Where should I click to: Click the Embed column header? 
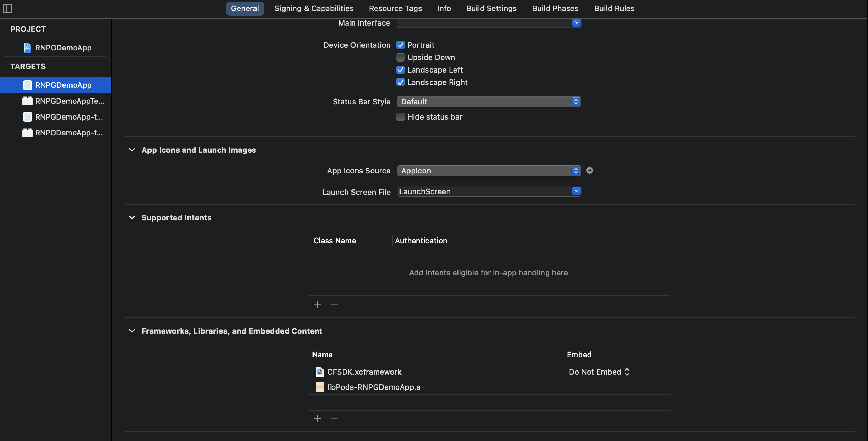point(579,355)
